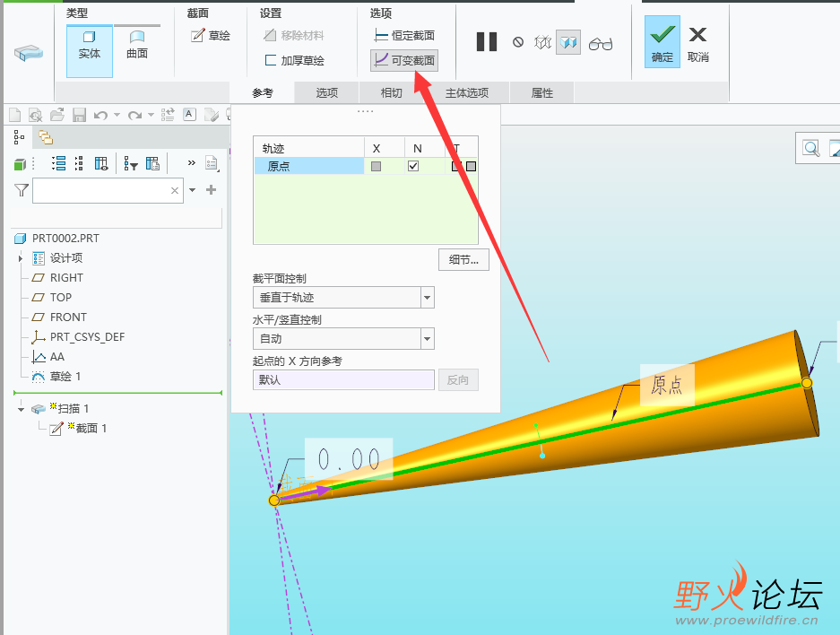This screenshot has height=635, width=840.
Task: Click the 细节... button
Action: coord(464,260)
